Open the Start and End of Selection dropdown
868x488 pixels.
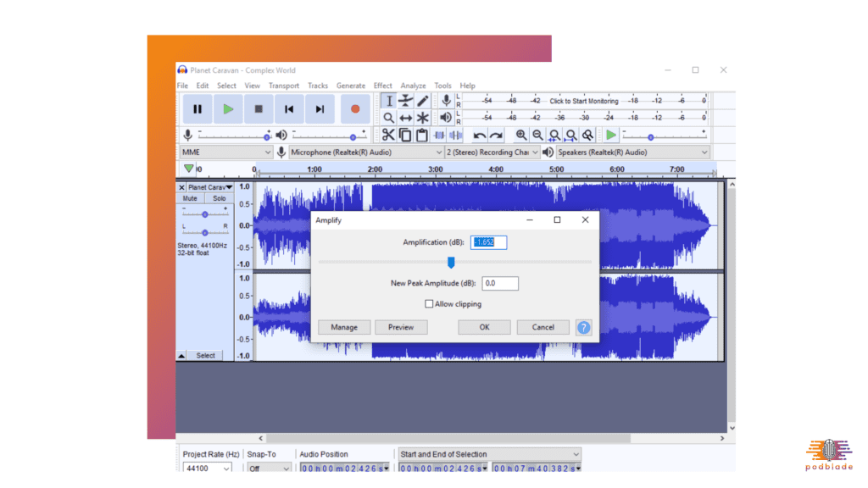coord(489,454)
